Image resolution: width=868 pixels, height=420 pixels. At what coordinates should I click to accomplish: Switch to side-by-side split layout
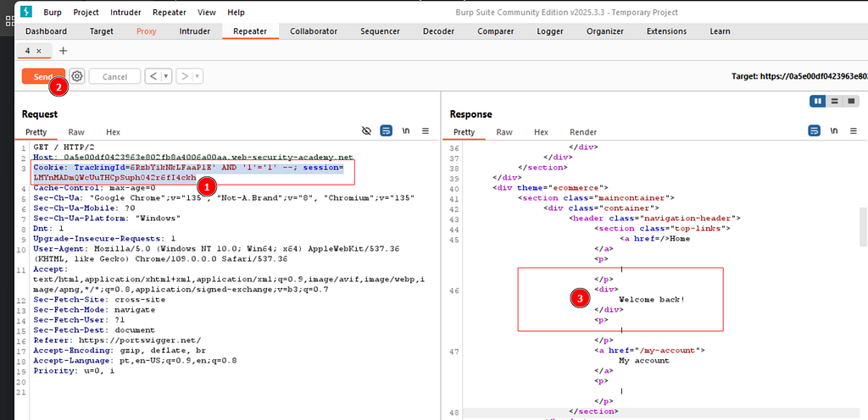817,101
